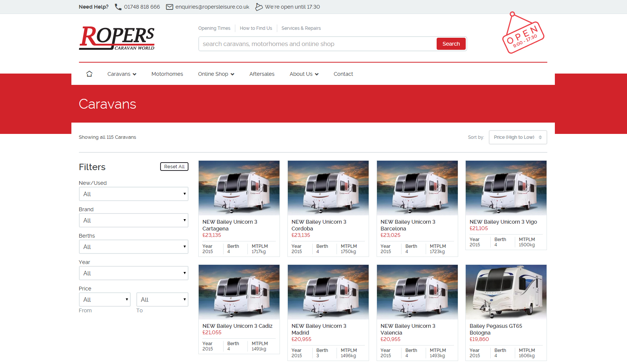The height and width of the screenshot is (364, 627).
Task: Expand the About Us menu
Action: coord(304,74)
